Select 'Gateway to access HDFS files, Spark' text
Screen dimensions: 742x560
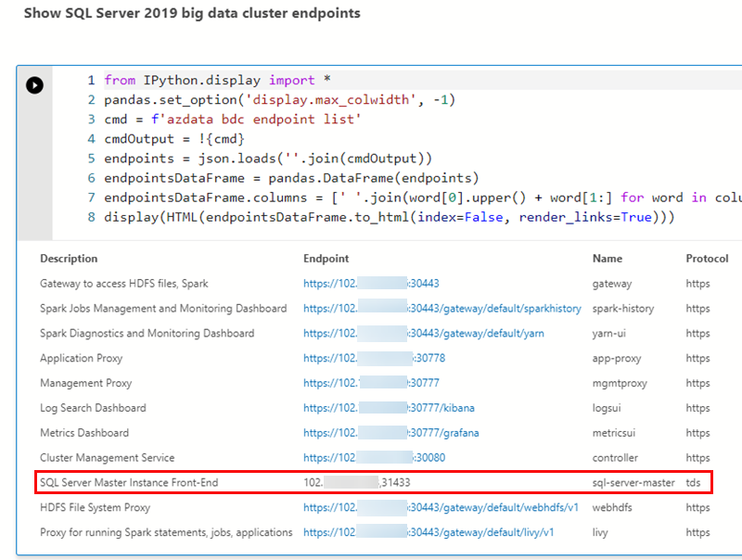click(x=124, y=284)
